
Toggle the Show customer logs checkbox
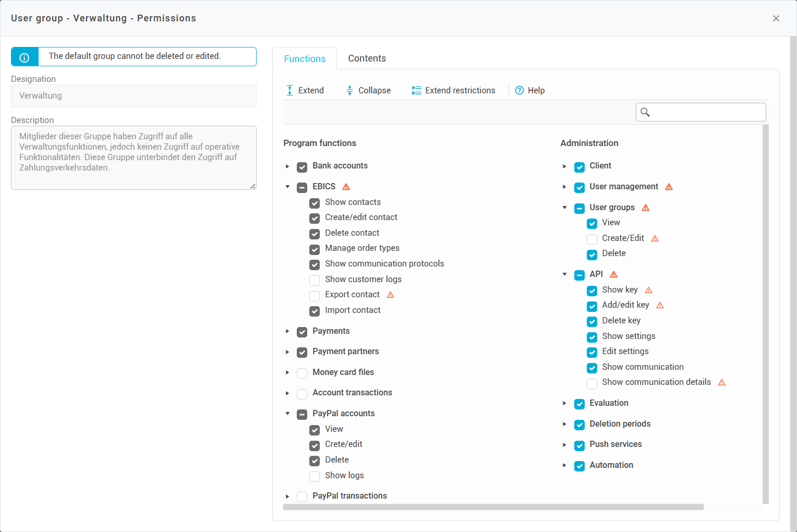315,280
